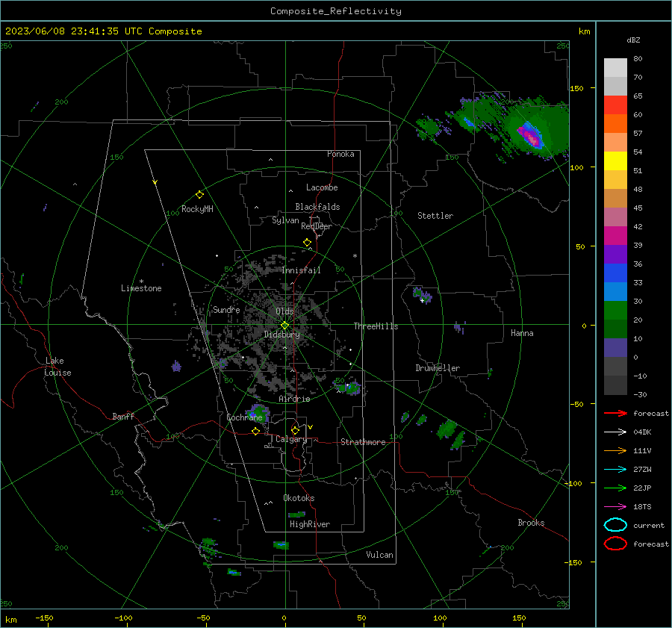672x628 pixels.
Task: Click the RedDeer city label
Action: 317,226
